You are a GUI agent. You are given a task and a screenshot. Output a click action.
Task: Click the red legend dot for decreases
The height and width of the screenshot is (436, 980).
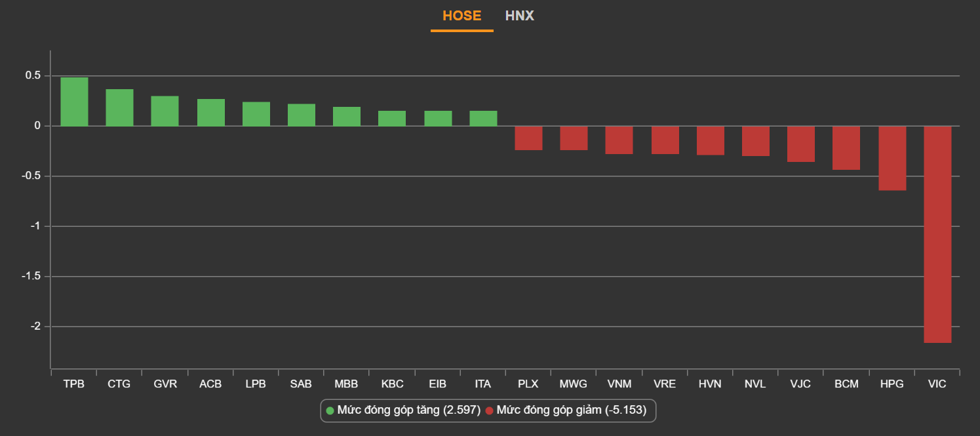click(489, 411)
